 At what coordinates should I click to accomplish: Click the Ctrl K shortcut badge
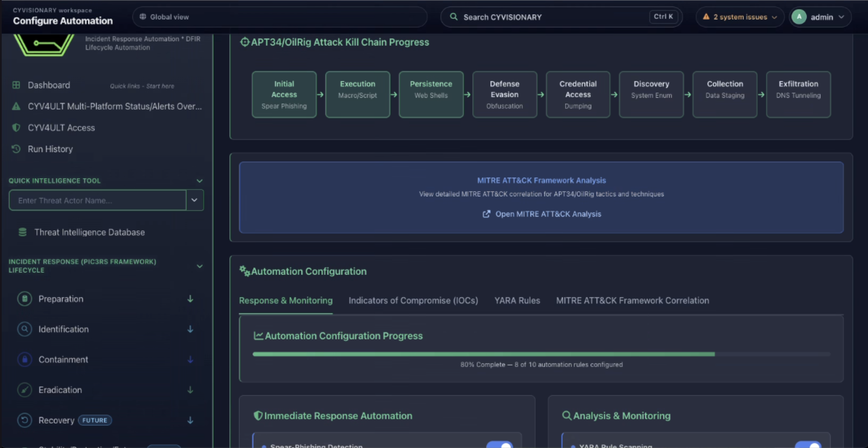point(663,17)
